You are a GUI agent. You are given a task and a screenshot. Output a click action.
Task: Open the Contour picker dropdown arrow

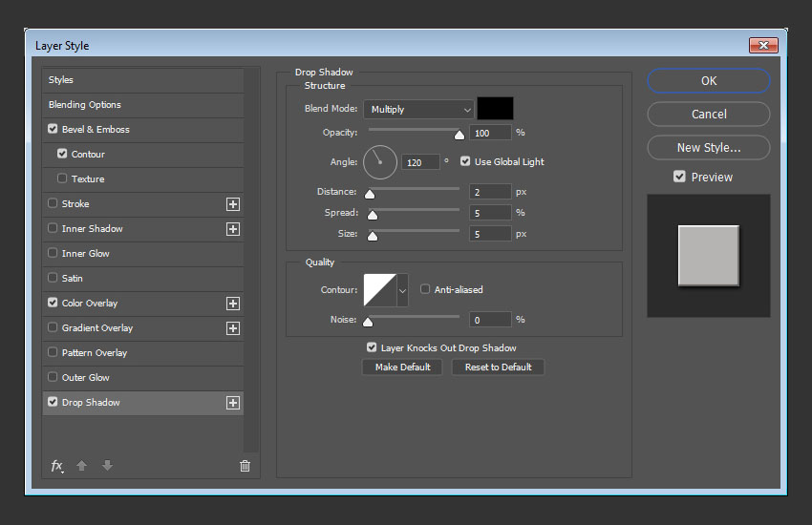[x=402, y=290]
